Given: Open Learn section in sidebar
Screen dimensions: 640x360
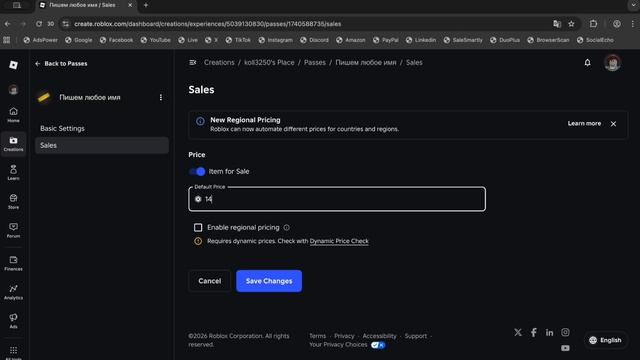Looking at the screenshot, I should pyautogui.click(x=13, y=173).
